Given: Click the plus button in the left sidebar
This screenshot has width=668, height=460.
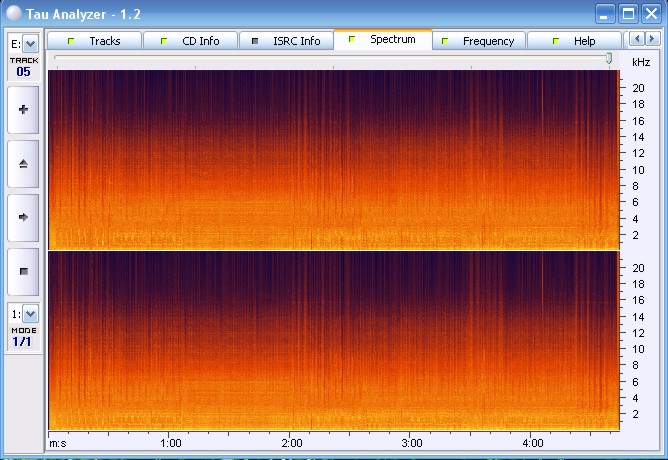Looking at the screenshot, I should (23, 109).
